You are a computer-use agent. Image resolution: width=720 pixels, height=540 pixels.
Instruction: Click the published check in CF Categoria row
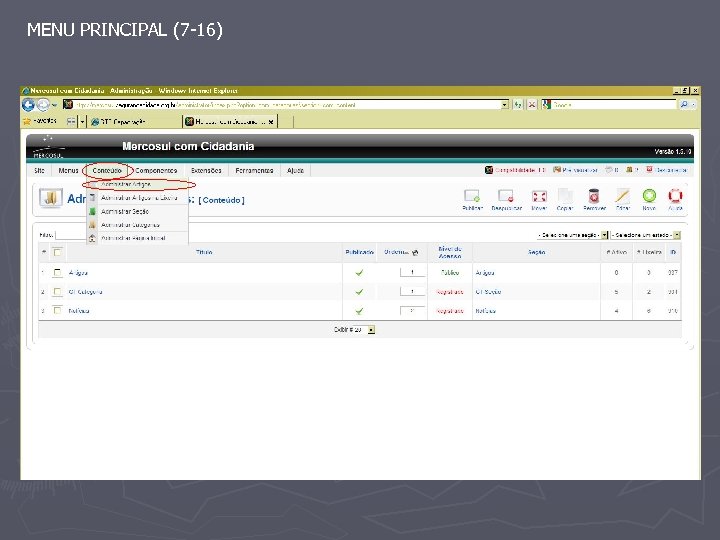(359, 292)
